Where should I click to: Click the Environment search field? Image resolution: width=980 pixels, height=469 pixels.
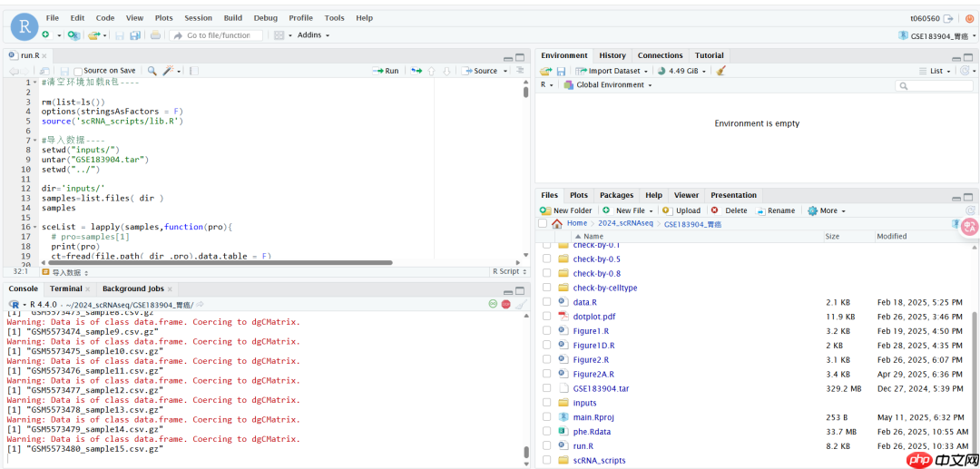[934, 85]
